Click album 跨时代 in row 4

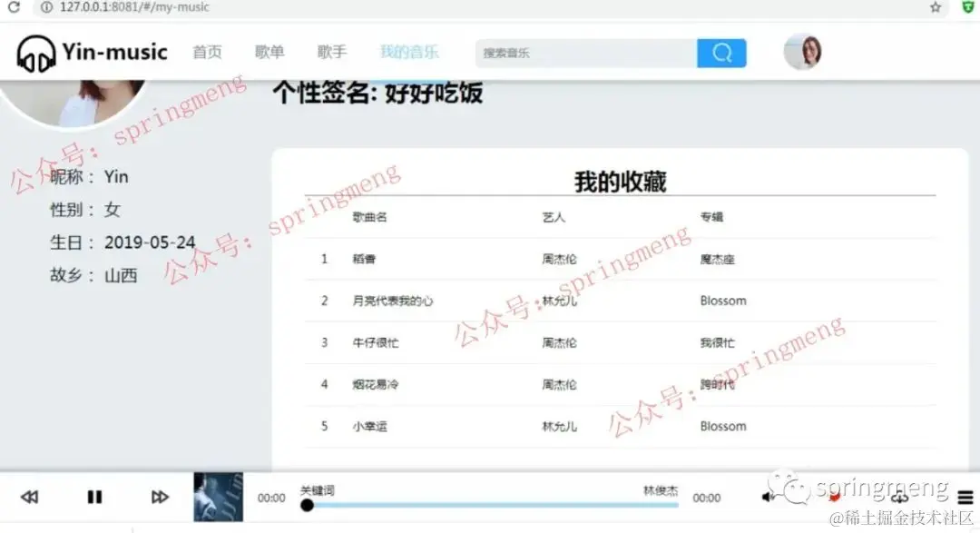(717, 385)
